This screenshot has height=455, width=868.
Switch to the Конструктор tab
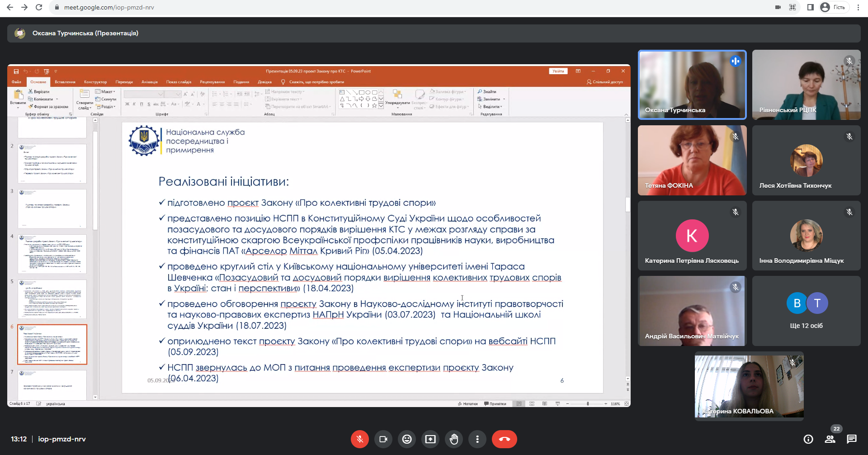[x=95, y=82]
